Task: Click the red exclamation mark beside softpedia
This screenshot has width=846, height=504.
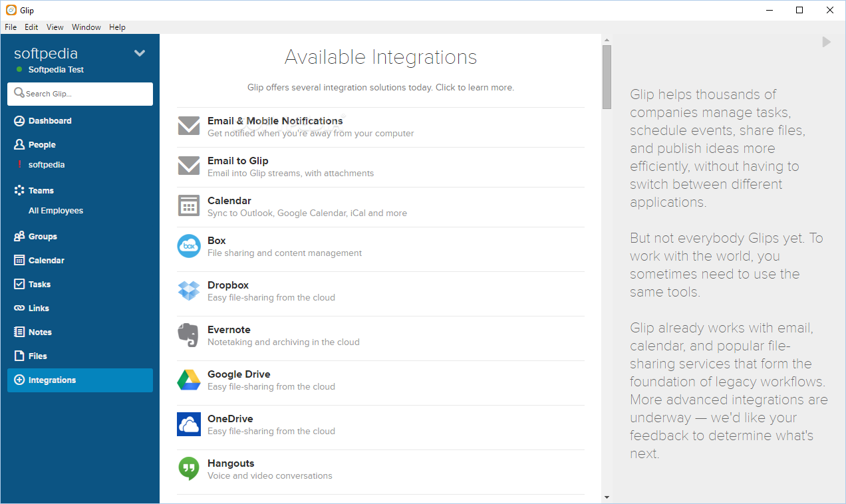Action: 19,164
